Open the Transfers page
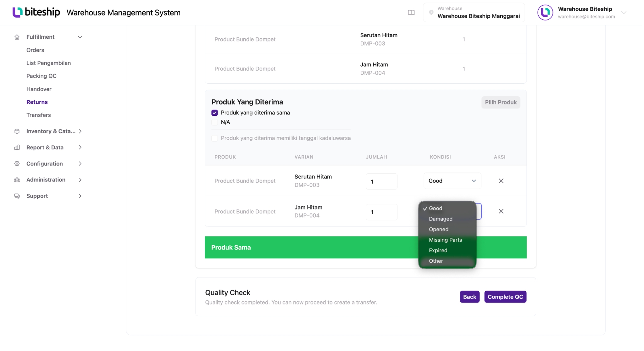This screenshot has height=351, width=644. [x=39, y=115]
